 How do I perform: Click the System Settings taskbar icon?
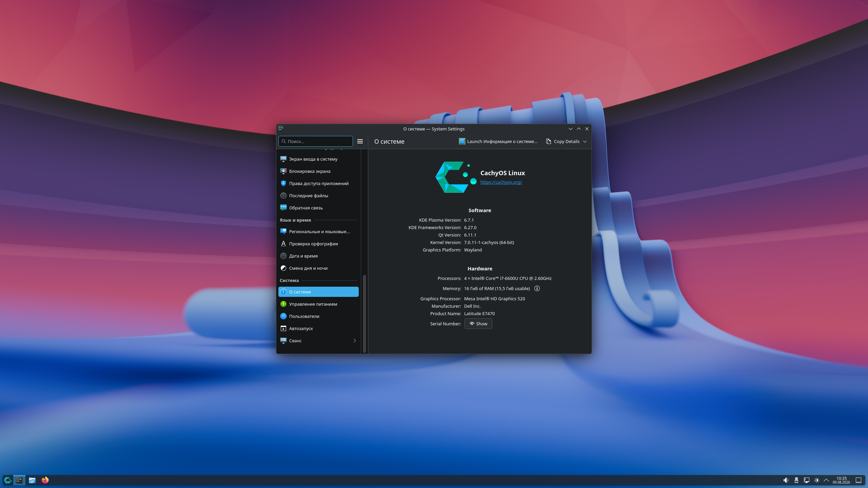pos(19,480)
